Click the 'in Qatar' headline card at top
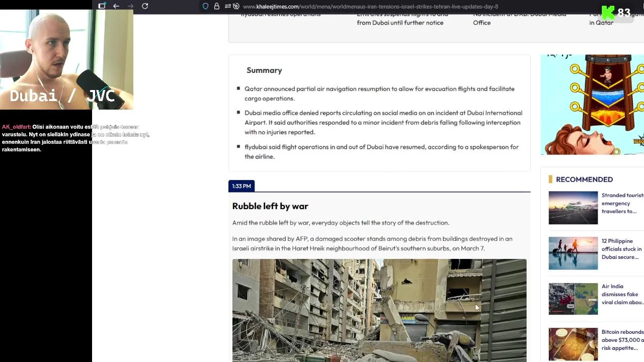Screen dimensions: 644x362 coord(601,23)
